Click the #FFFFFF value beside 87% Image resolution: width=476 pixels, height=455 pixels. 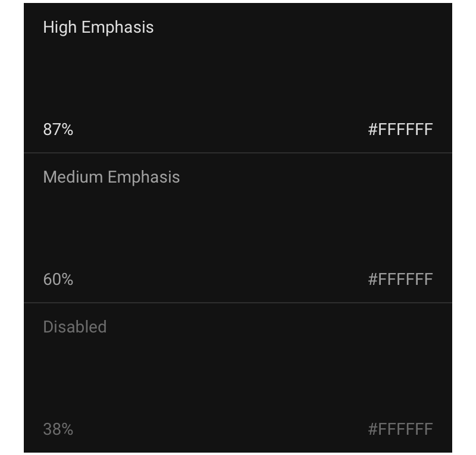[400, 130]
